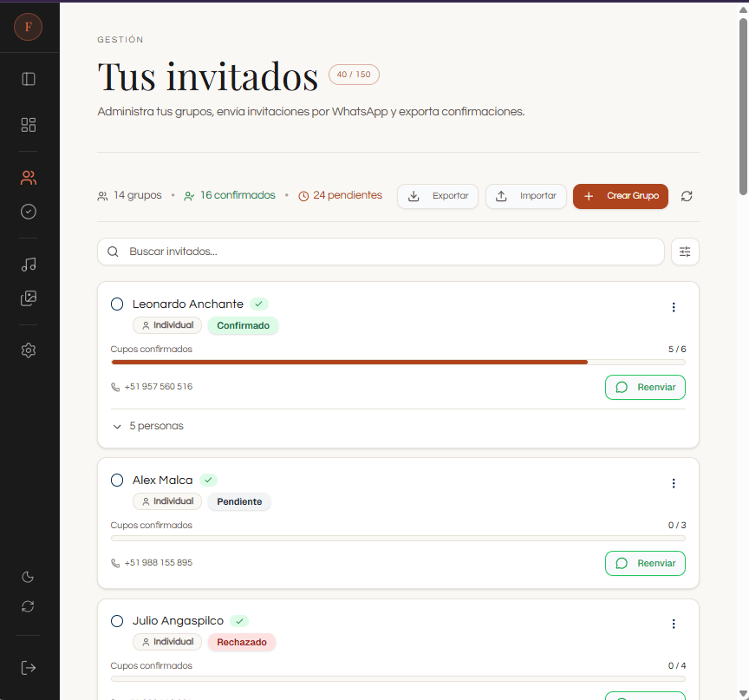Open the dashboard grid icon
The width and height of the screenshot is (749, 700).
pos(29,125)
